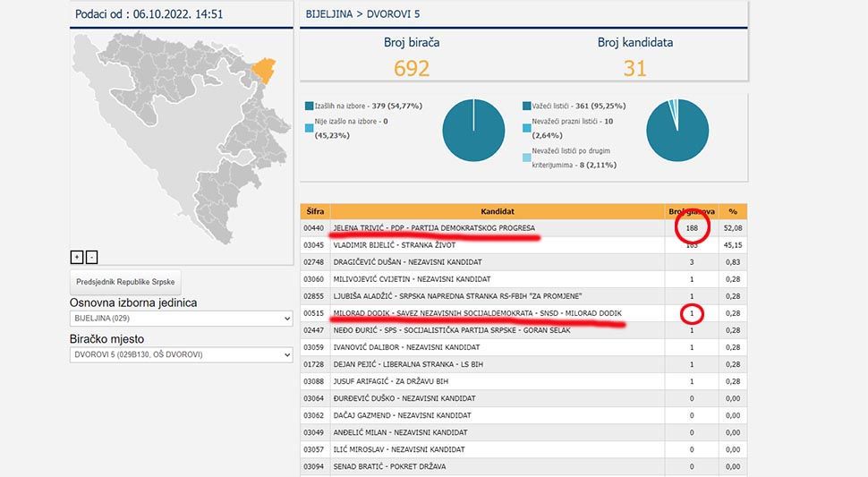The width and height of the screenshot is (868, 477).
Task: Sort by the Kandidat column header
Action: point(497,212)
